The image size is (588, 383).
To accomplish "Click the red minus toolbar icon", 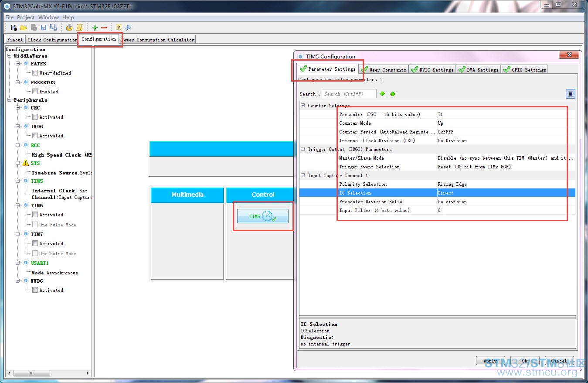I will (104, 27).
